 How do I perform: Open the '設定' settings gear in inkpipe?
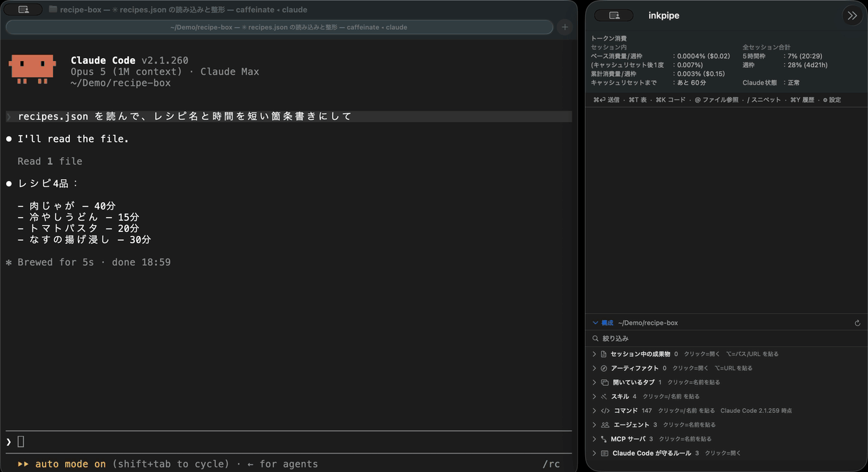click(831, 100)
